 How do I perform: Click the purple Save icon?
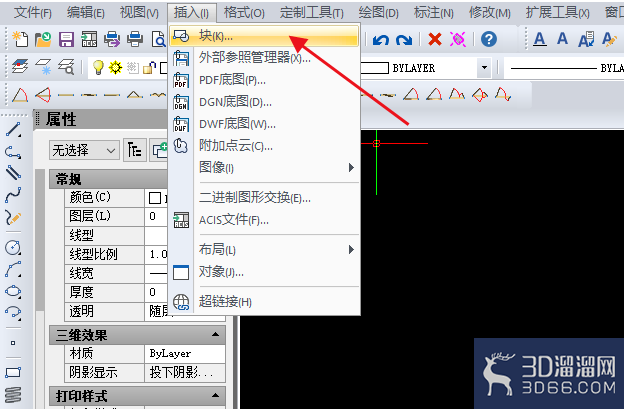coord(66,40)
